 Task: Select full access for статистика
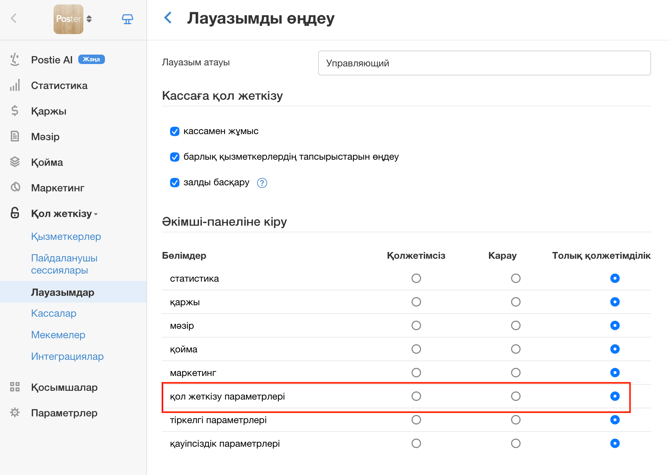615,279
